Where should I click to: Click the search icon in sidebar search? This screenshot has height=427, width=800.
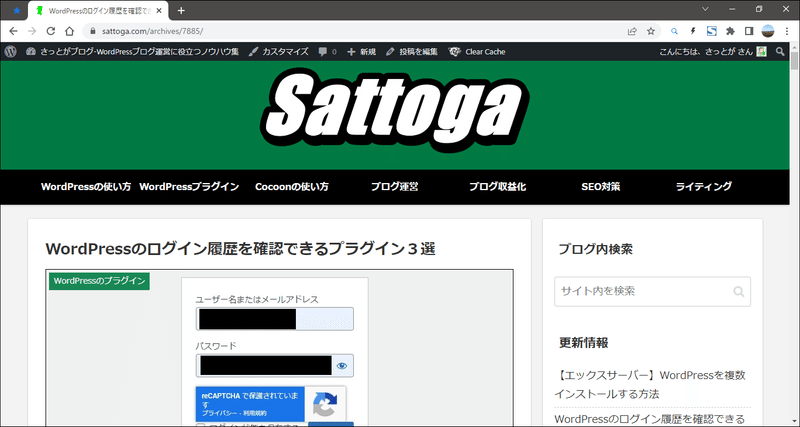(x=738, y=292)
